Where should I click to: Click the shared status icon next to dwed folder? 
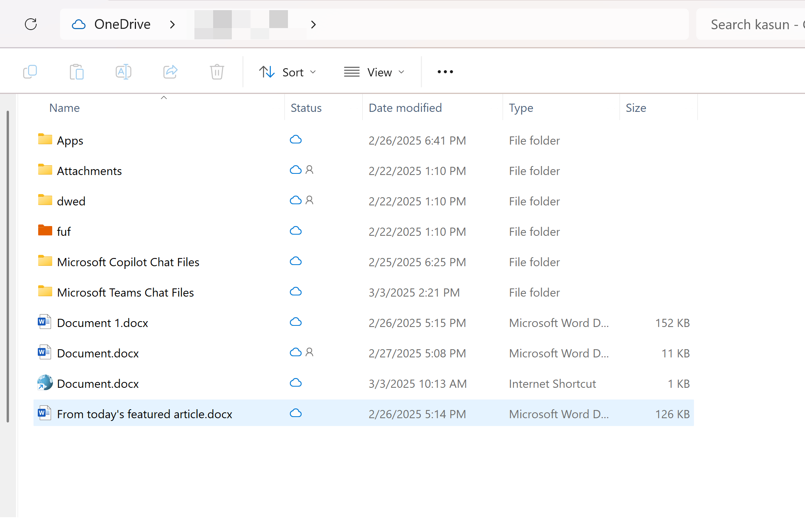pyautogui.click(x=309, y=200)
